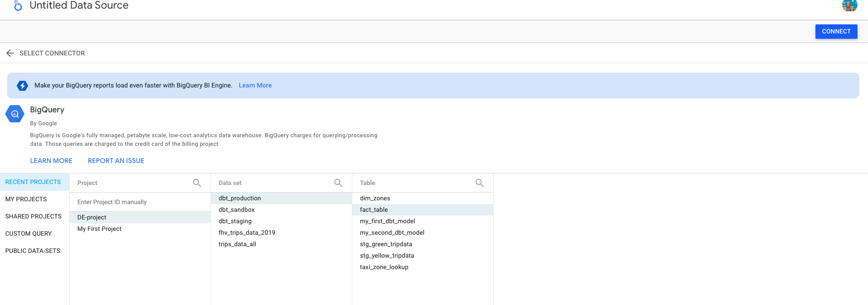Select the DE-project project

(x=140, y=218)
